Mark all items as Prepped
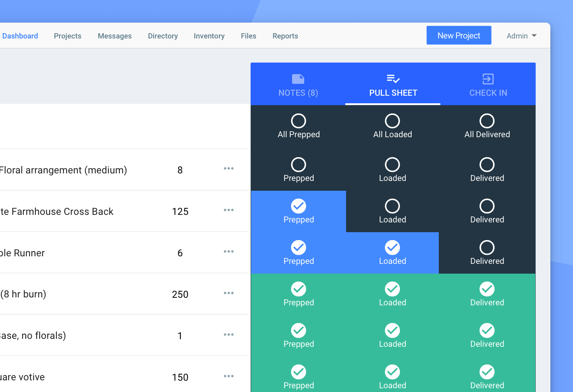Screen dimensions: 573x392 point(299,121)
